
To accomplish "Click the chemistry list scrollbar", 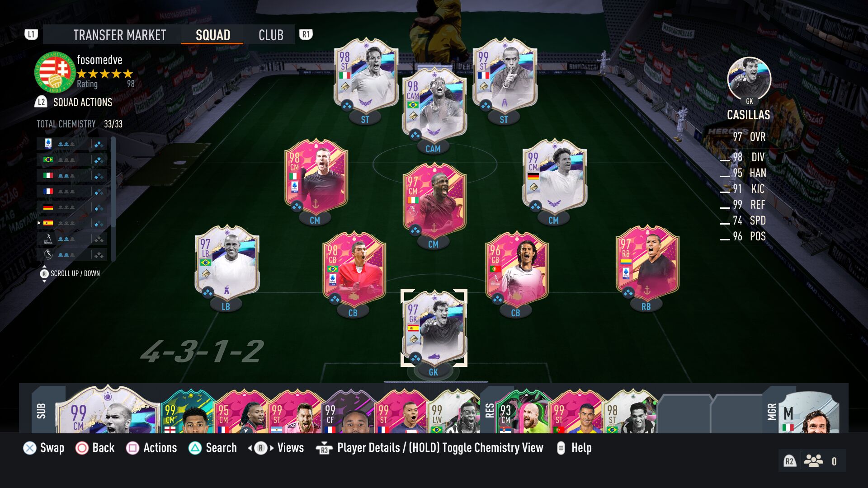I will [113, 199].
